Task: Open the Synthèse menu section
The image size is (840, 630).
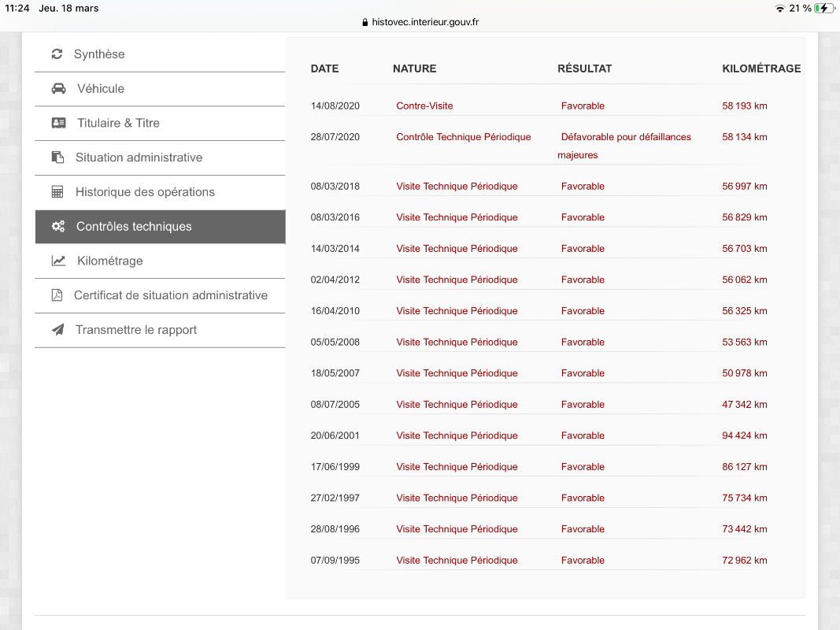Action: coord(99,54)
